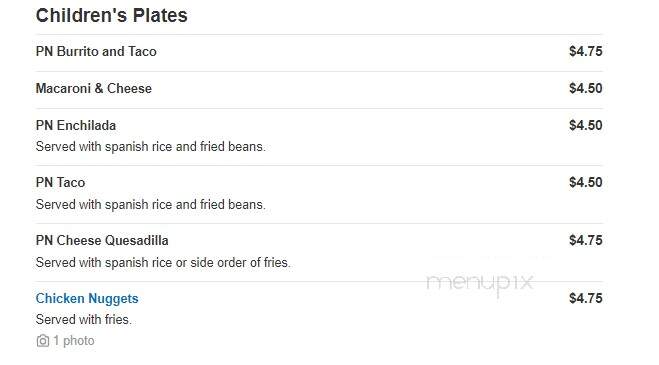The image size is (659, 365).
Task: Click the $4.50 price of PN Enchilada
Action: pyautogui.click(x=586, y=125)
